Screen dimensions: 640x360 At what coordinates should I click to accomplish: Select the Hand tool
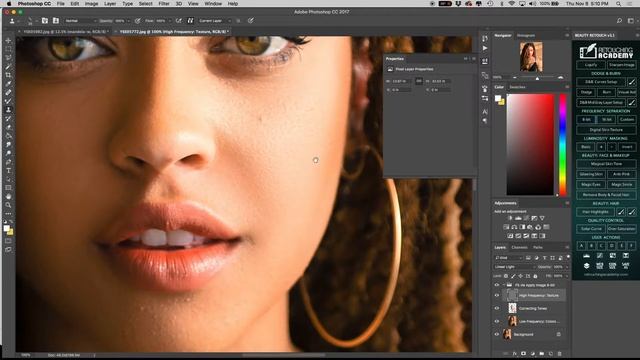tap(8, 196)
